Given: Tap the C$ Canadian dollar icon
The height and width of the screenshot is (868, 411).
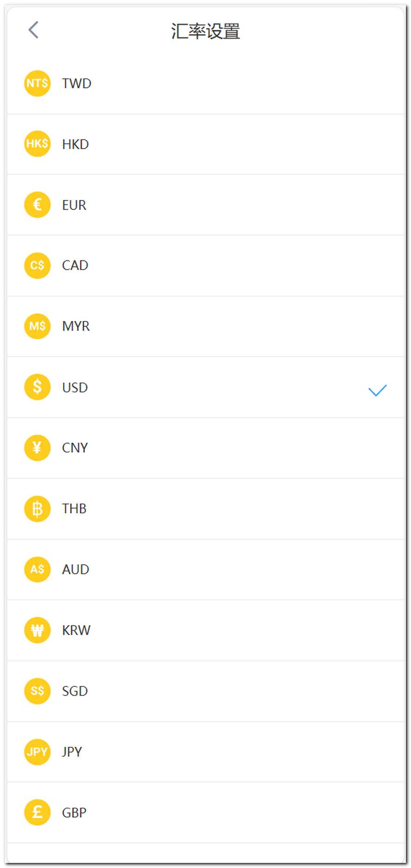Looking at the screenshot, I should (x=37, y=265).
